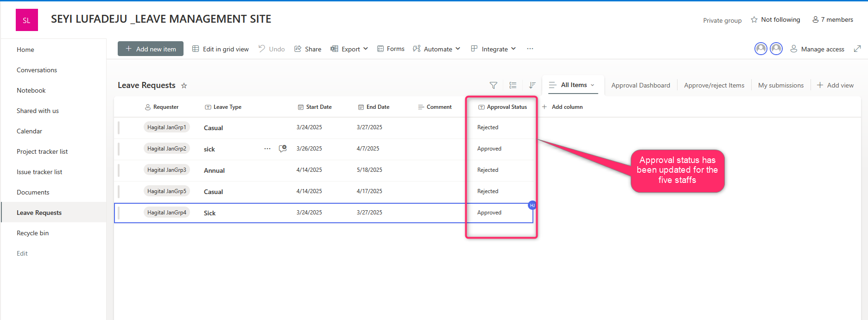The image size is (868, 320).
Task: Switch to My submissions view
Action: pyautogui.click(x=781, y=85)
